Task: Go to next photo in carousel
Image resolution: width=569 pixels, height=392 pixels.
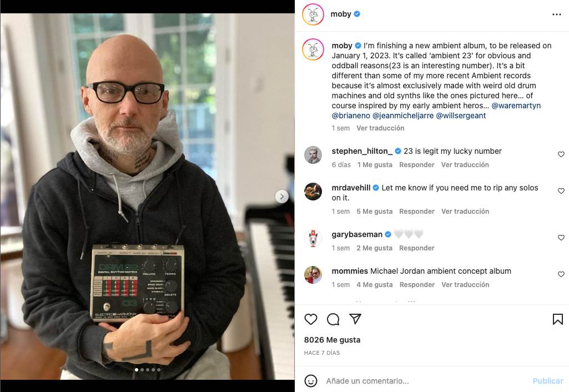Action: pyautogui.click(x=281, y=197)
